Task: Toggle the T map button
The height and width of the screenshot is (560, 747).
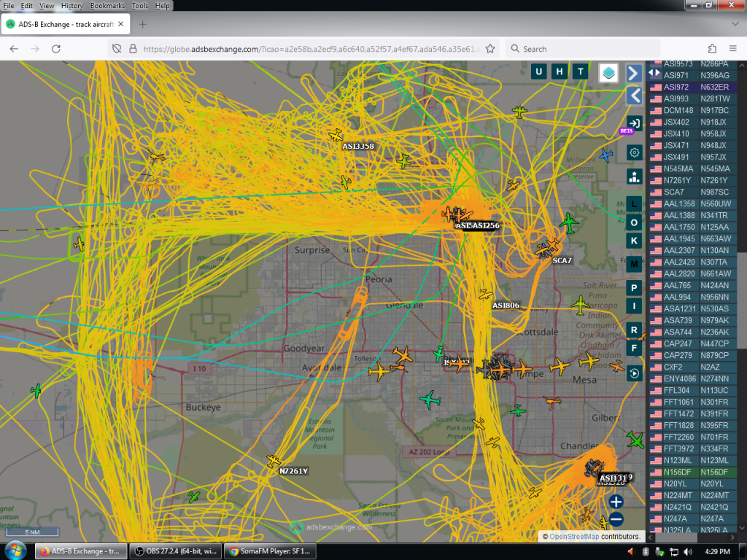Action: 580,71
